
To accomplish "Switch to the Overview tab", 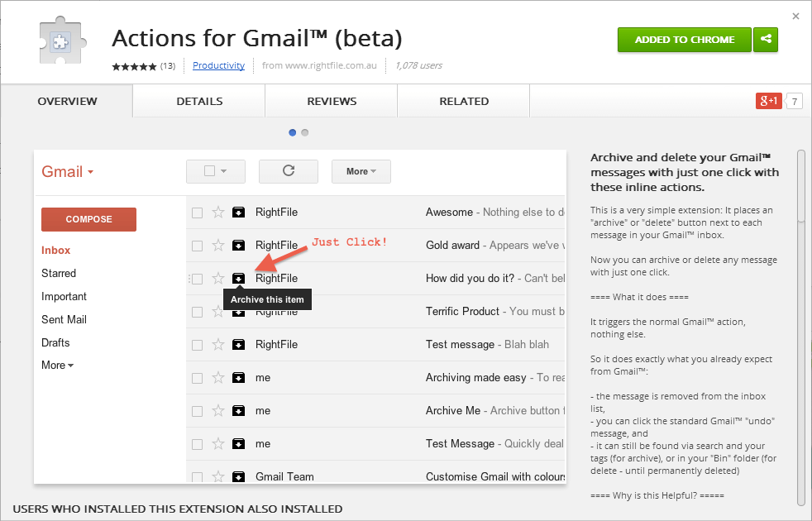I will 67,101.
